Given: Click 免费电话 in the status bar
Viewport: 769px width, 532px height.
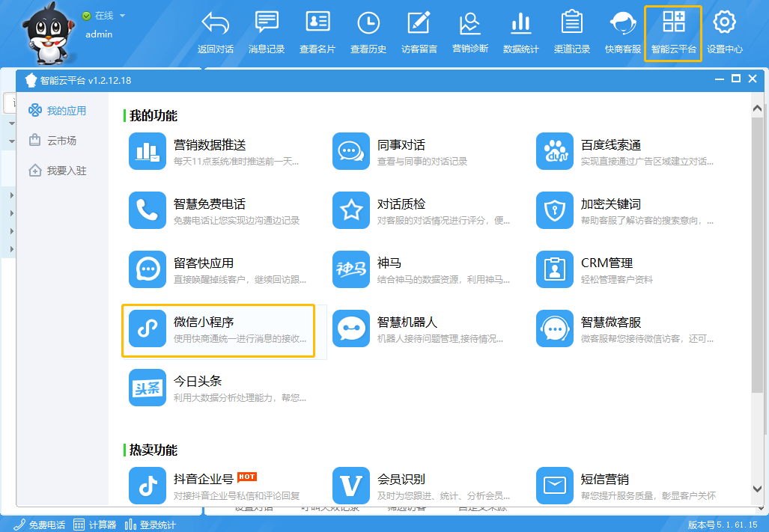Looking at the screenshot, I should tap(40, 525).
